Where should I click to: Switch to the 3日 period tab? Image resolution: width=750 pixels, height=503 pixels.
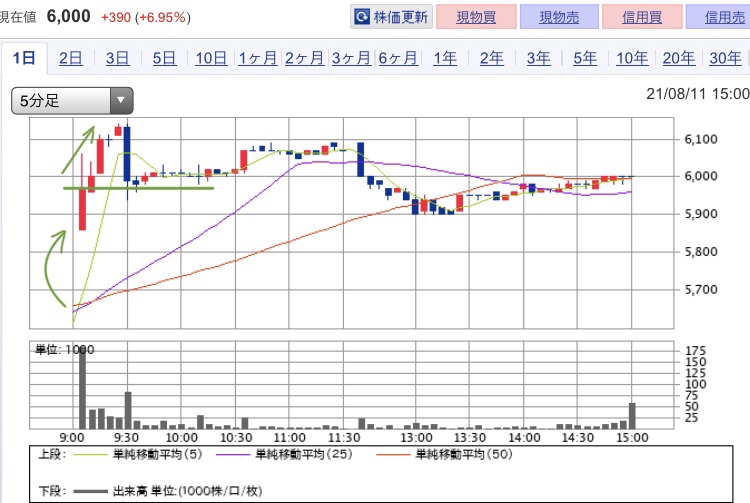118,58
